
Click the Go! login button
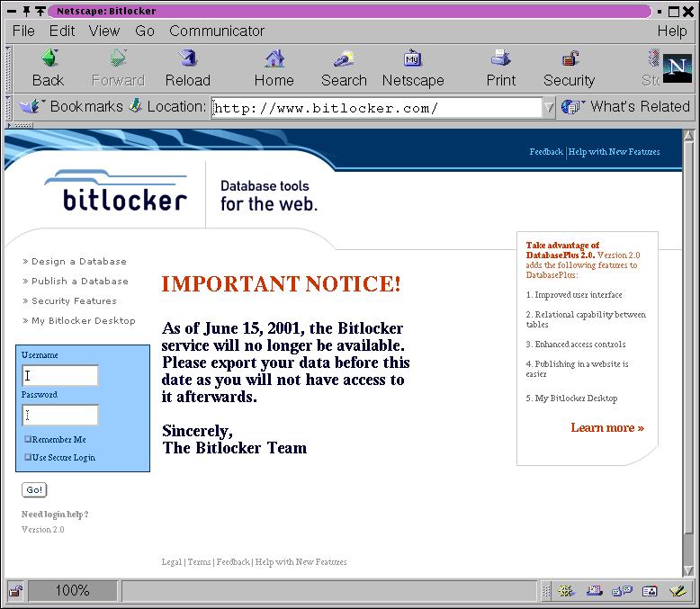[x=34, y=489]
